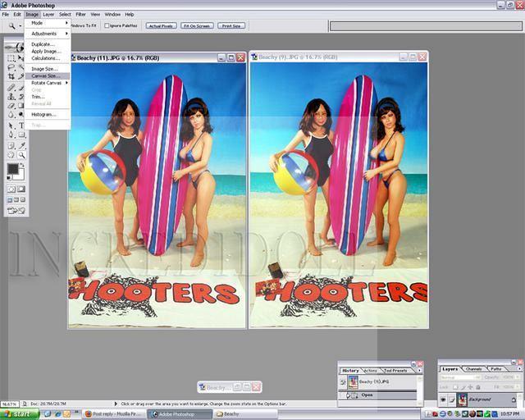Open the layer Opacity dropdown

point(518,377)
